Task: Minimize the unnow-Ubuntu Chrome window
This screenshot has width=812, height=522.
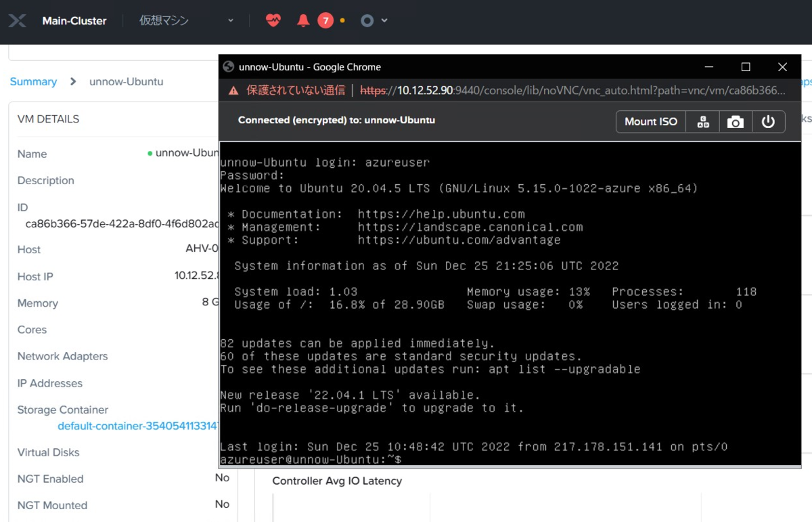Action: [709, 66]
